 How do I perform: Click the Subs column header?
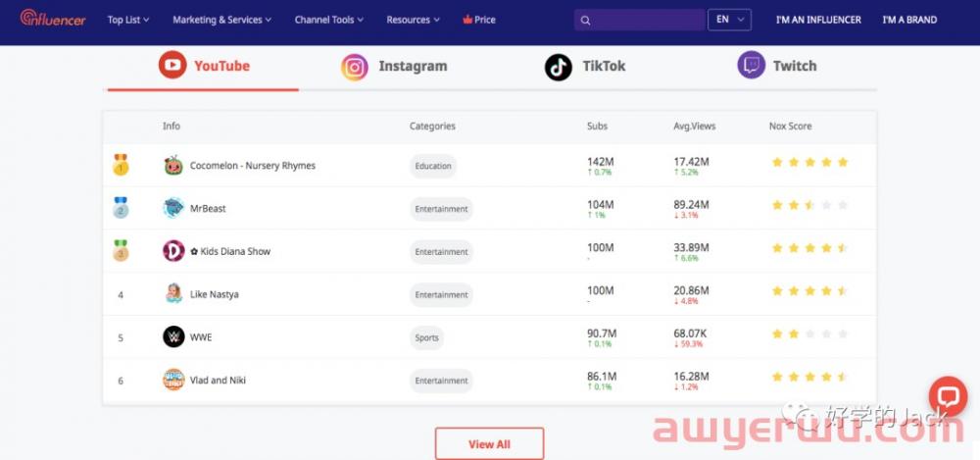[597, 126]
